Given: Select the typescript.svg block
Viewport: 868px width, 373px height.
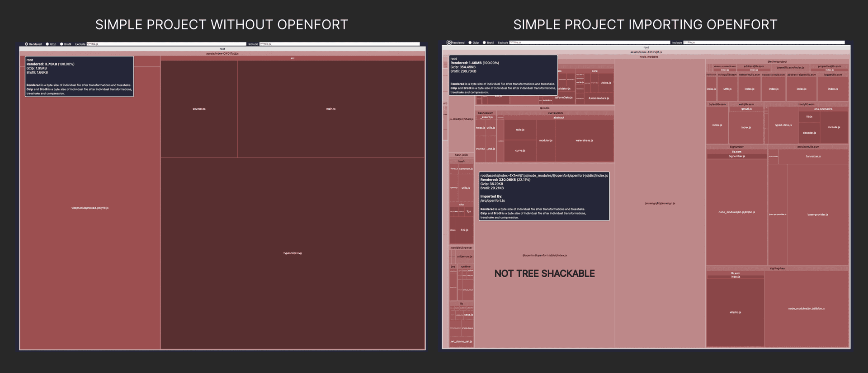Looking at the screenshot, I should tap(292, 253).
